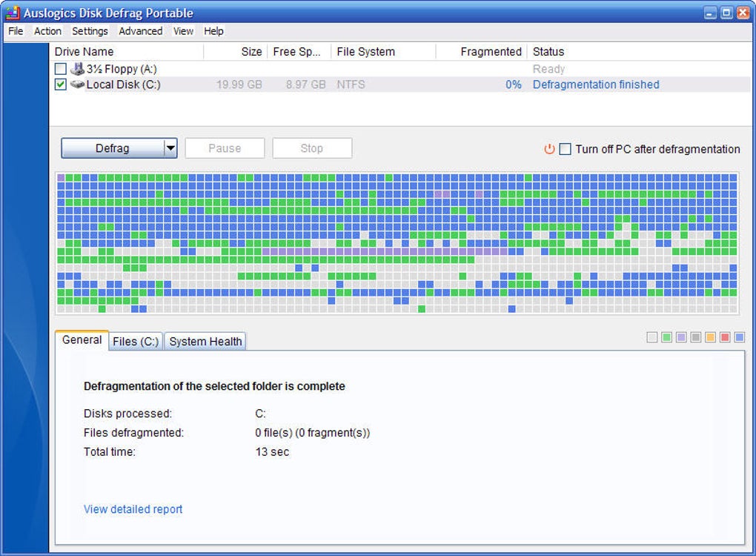Open the Defrag button dropdown arrow
The image size is (756, 556).
tap(170, 148)
